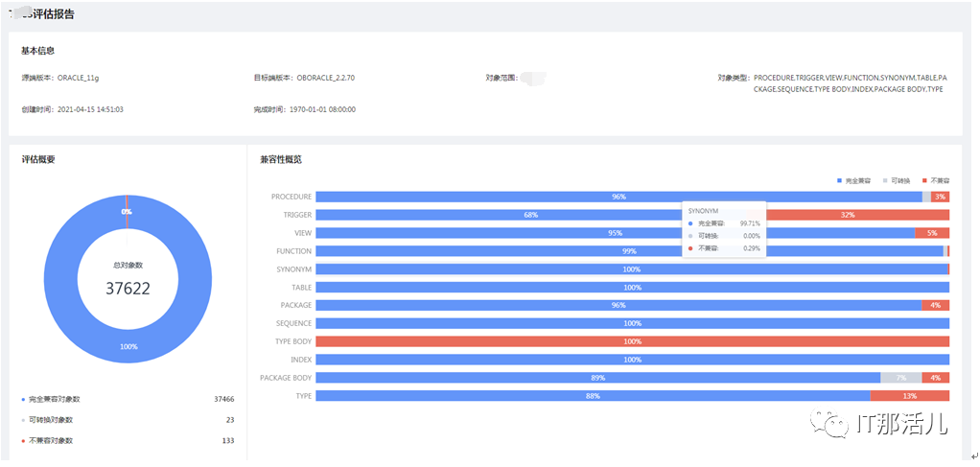Click the 100% SEQUENCE bar
Screen dimensions: 980x467
click(633, 324)
